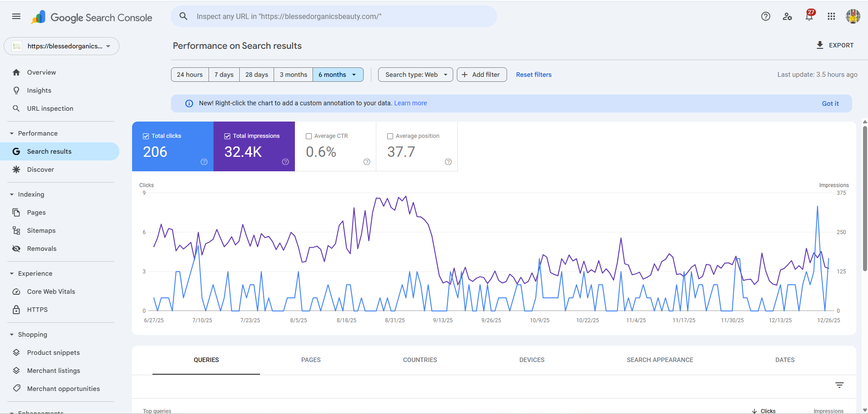This screenshot has height=414, width=868.
Task: Open the table filter icon above Top queries
Action: [x=840, y=385]
